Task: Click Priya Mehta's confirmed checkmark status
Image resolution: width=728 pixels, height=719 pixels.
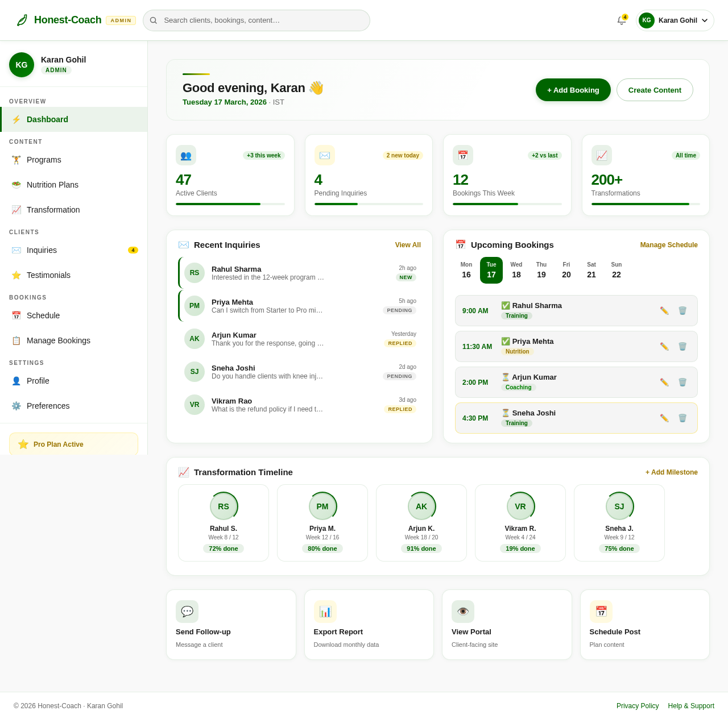Action: click(506, 341)
